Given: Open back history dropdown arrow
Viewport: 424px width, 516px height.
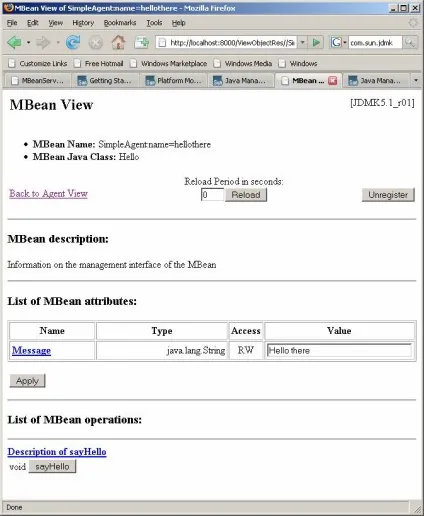Looking at the screenshot, I should [28, 43].
